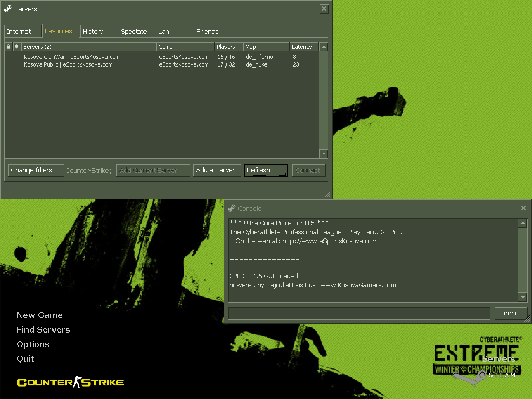Click the console command input field
This screenshot has width=532, height=399.
coord(358,313)
